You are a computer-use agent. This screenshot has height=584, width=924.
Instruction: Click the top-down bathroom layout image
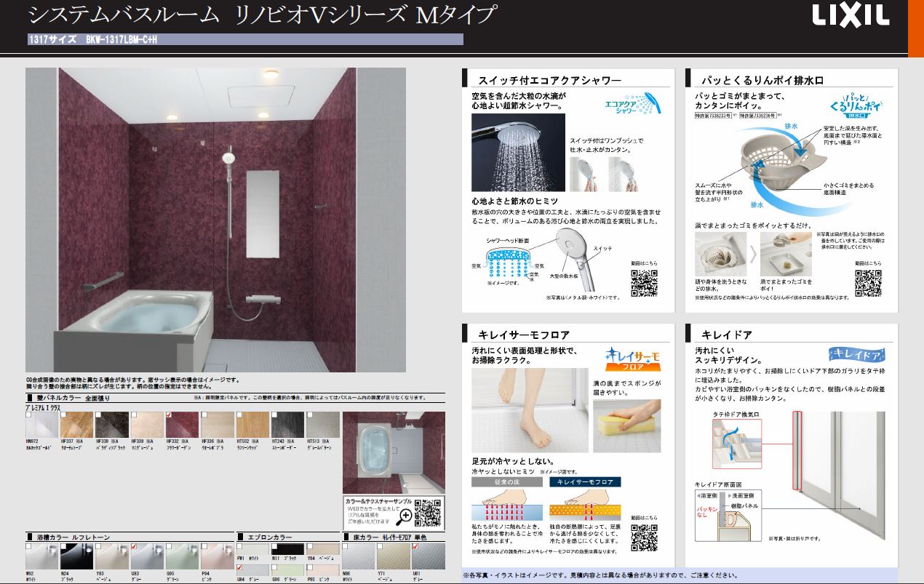(394, 452)
